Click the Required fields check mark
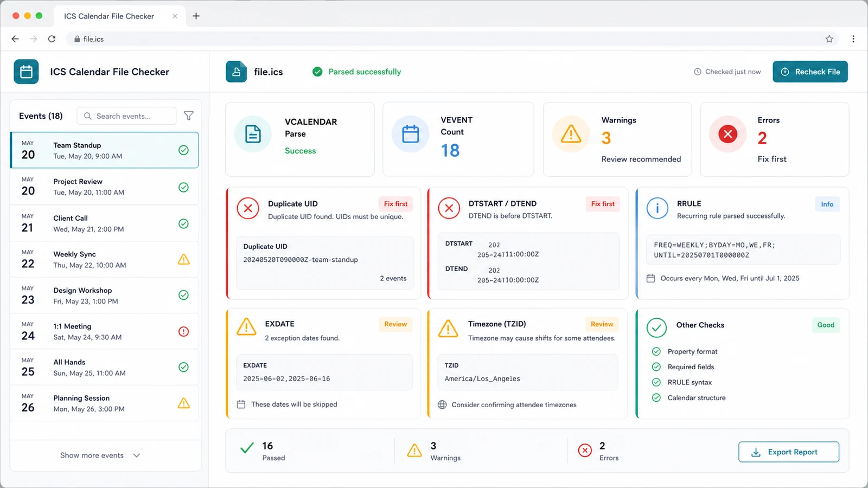Screen dimensions: 868x488 pyautogui.click(x=656, y=367)
